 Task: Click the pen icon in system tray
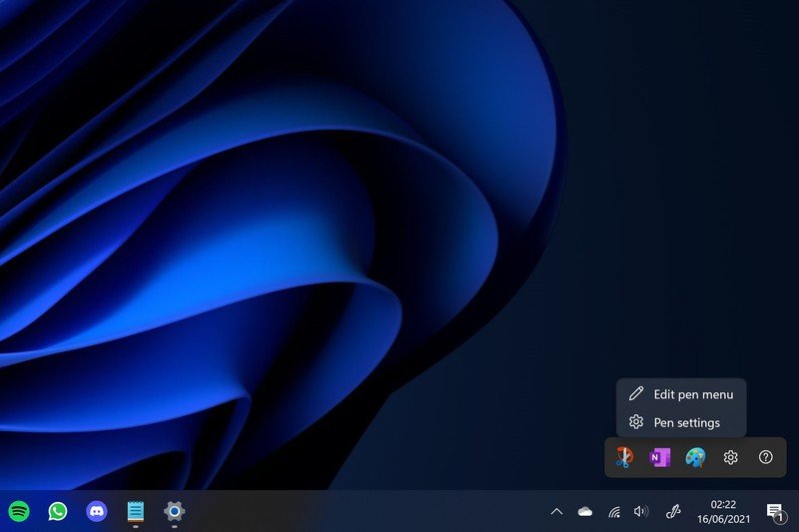coord(673,512)
